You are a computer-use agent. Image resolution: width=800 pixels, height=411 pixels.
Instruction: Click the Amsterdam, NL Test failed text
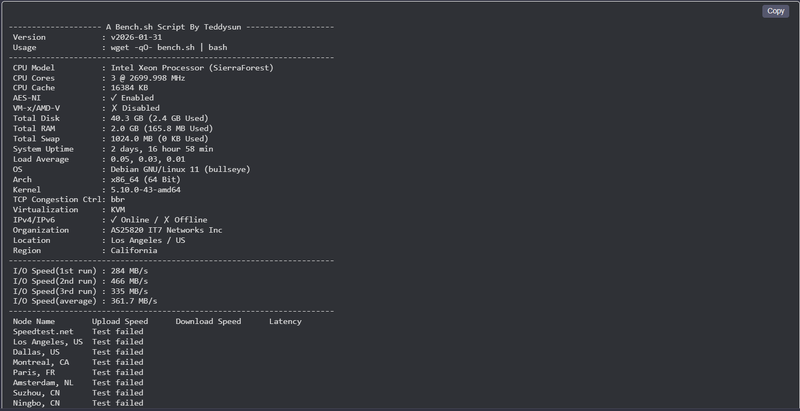click(117, 382)
